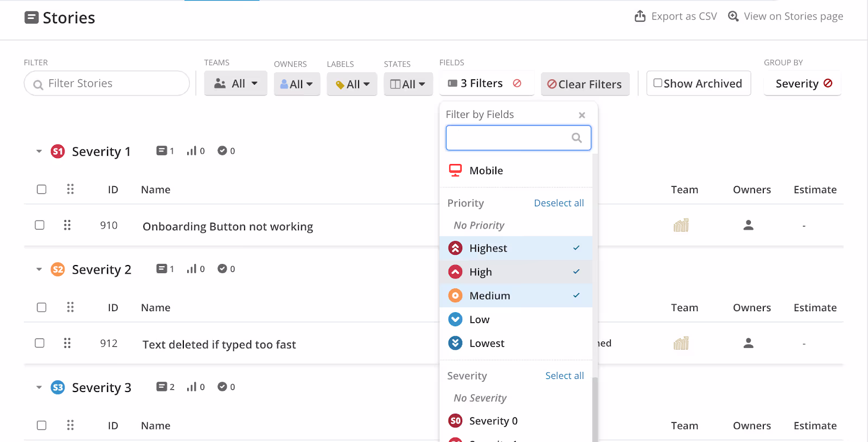The image size is (868, 442).
Task: Uncheck the High priority option
Action: coord(515,272)
